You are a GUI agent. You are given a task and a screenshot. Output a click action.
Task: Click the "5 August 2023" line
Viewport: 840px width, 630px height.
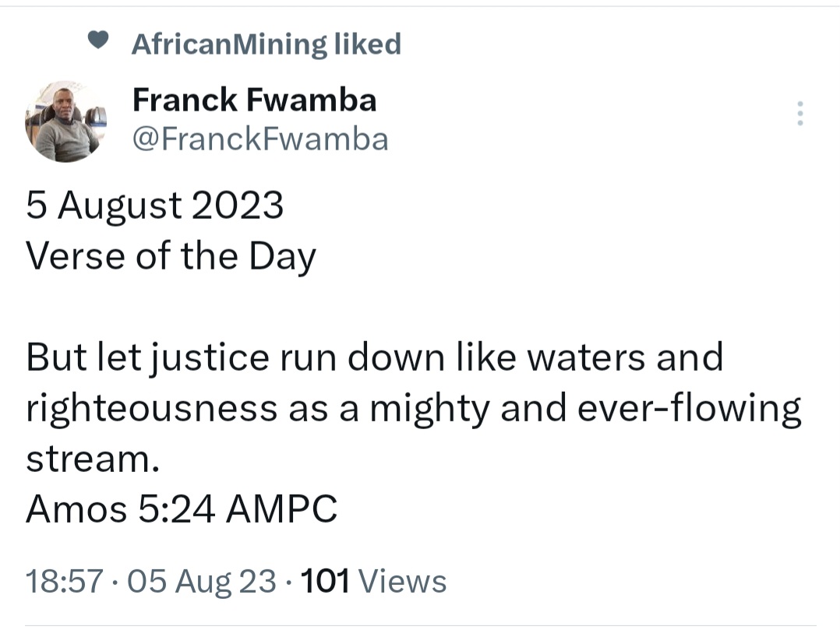pyautogui.click(x=155, y=206)
